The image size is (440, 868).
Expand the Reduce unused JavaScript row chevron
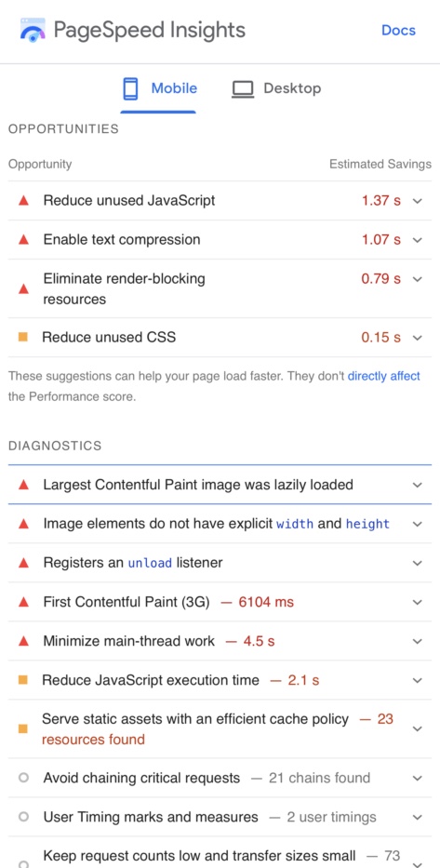[418, 200]
